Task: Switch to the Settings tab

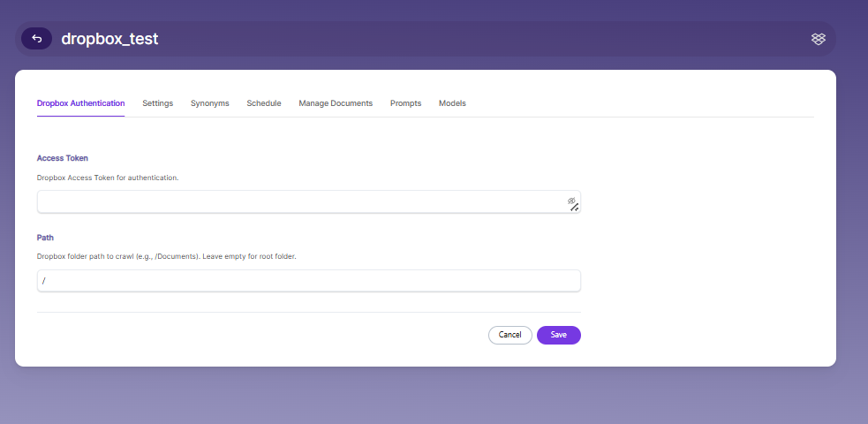Action: coord(158,103)
